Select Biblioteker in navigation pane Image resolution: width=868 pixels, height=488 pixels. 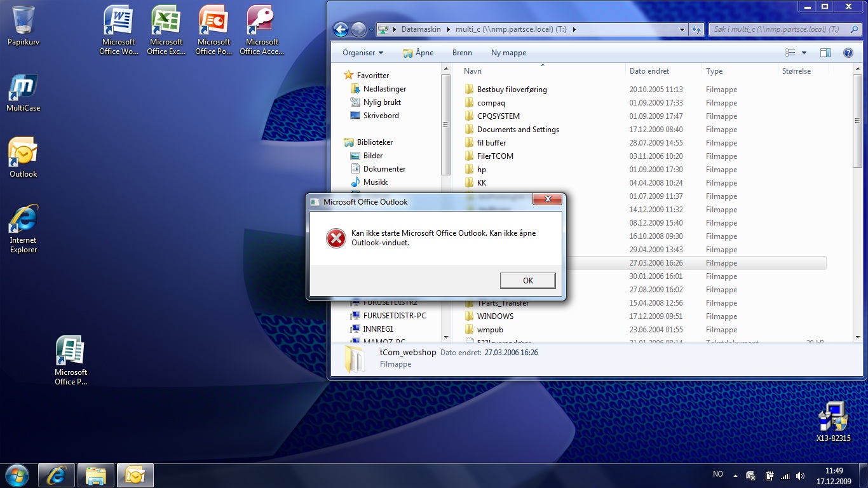368,142
